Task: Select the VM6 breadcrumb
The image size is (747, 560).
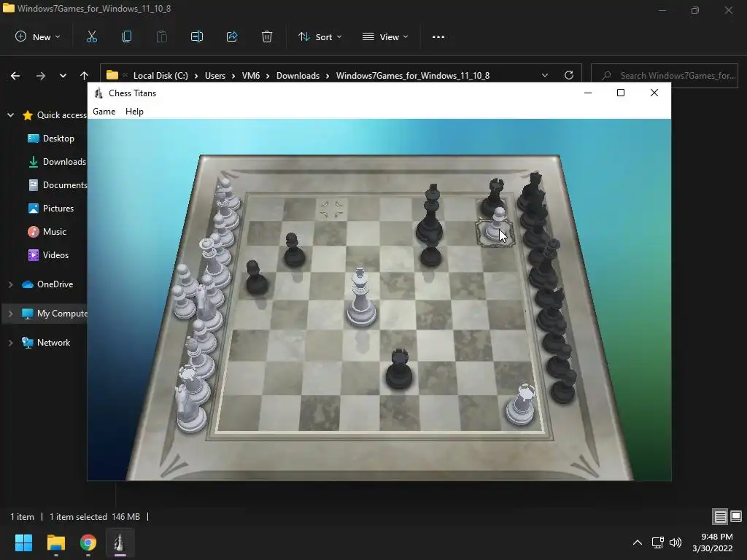Action: [251, 76]
